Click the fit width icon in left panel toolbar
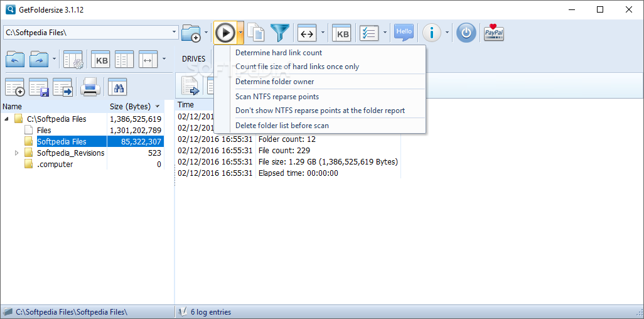The height and width of the screenshot is (319, 644). click(x=148, y=60)
